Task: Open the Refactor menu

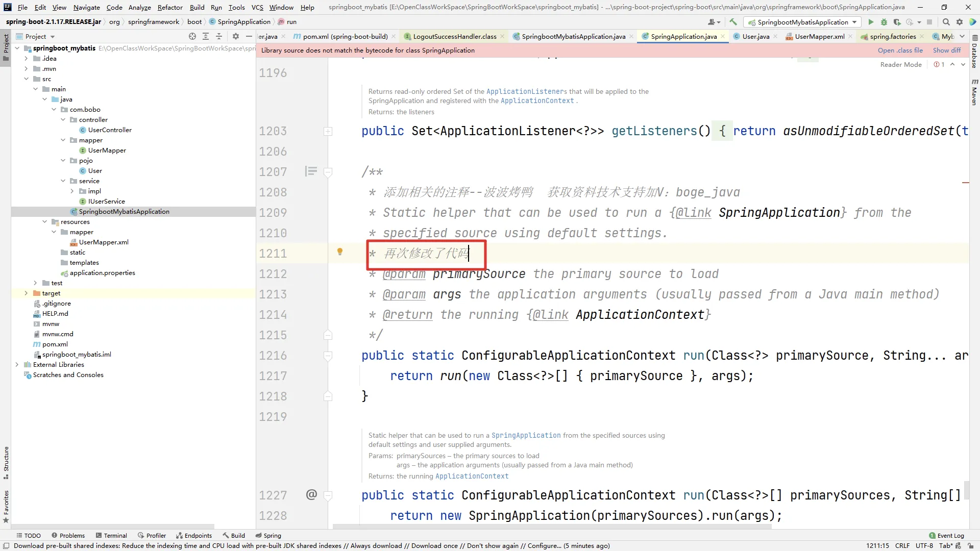Action: pos(170,7)
